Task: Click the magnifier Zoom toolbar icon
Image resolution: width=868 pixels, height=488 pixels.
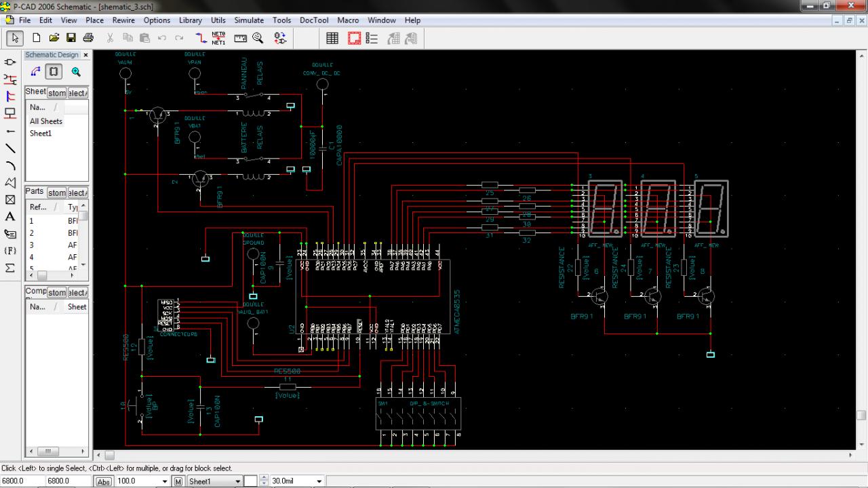Action: pos(258,39)
